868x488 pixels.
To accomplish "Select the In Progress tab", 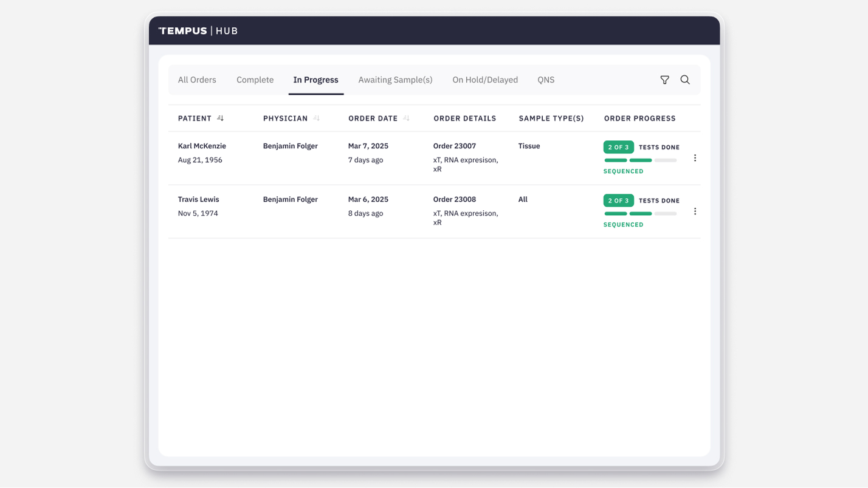I will 316,80.
